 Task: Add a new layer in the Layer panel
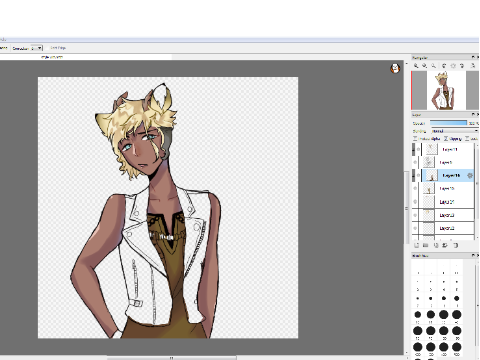pos(416,245)
